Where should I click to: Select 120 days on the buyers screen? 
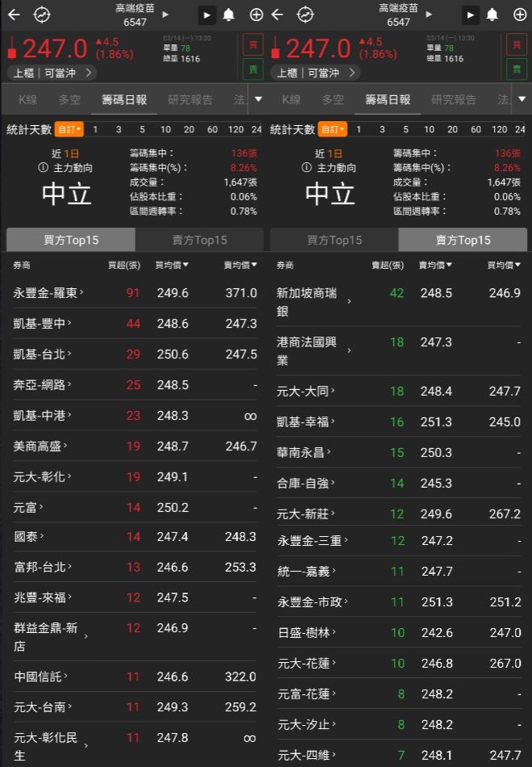tap(236, 130)
